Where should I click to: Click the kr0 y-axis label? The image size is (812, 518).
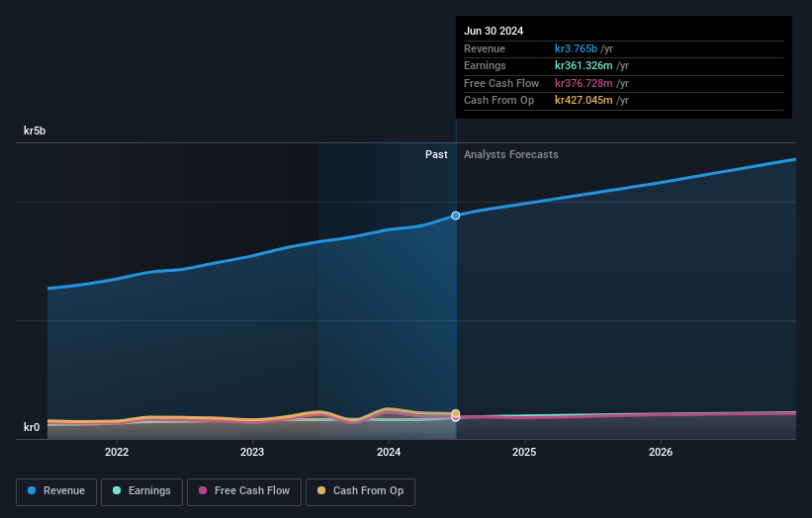pos(32,427)
